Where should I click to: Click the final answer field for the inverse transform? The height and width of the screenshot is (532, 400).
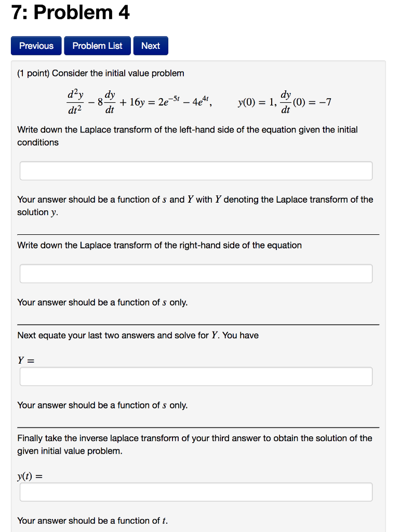[x=196, y=491]
